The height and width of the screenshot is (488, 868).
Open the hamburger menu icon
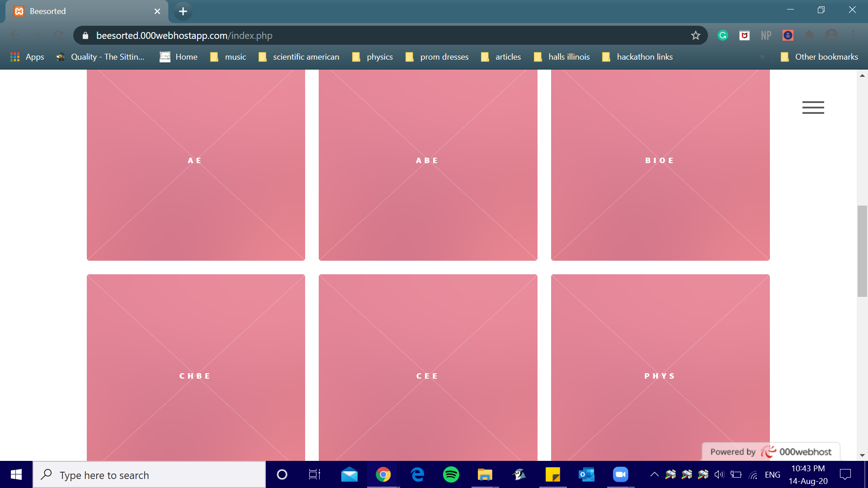pyautogui.click(x=813, y=108)
